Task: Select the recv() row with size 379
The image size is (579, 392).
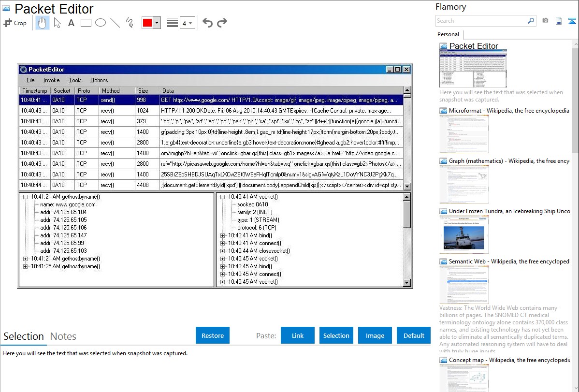Action: 211,121
